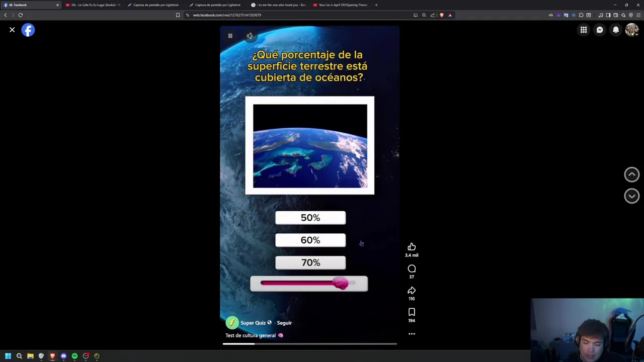Viewport: 644px width, 362px height.
Task: Click the Super Quiz avatar
Action: tap(232, 323)
